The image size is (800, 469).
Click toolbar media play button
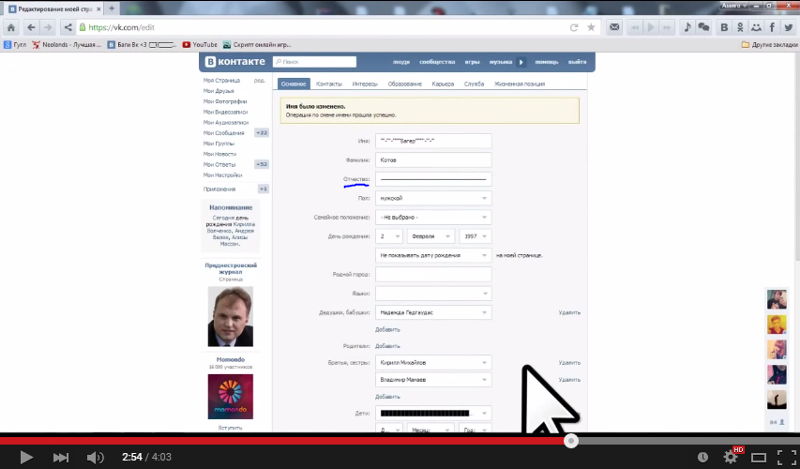click(x=651, y=28)
